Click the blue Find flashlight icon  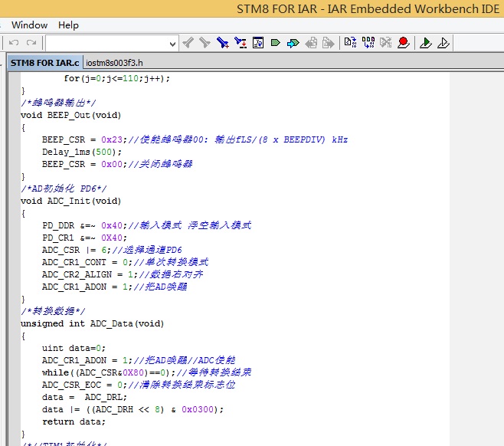[x=222, y=43]
